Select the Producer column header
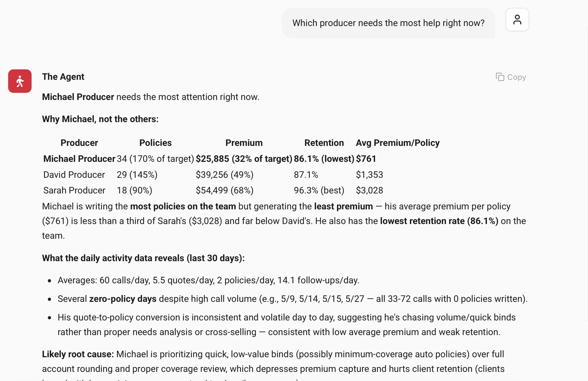The height and width of the screenshot is (381, 588). coord(79,143)
